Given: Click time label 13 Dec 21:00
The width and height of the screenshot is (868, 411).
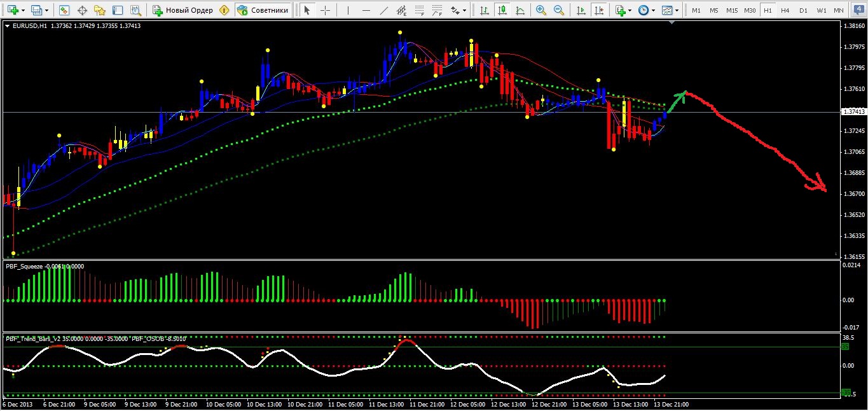Looking at the screenshot, I should [x=672, y=404].
